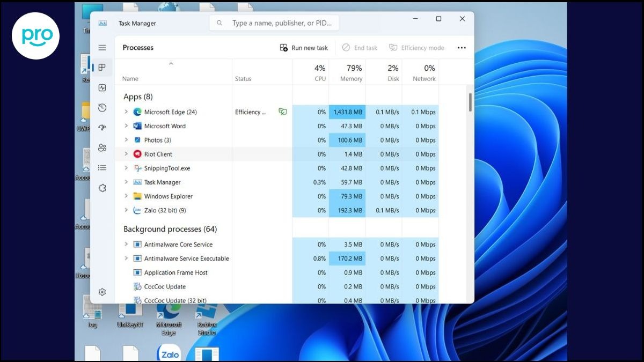Open Task Manager settings gear
Screen dimensions: 644x362
coord(102,292)
